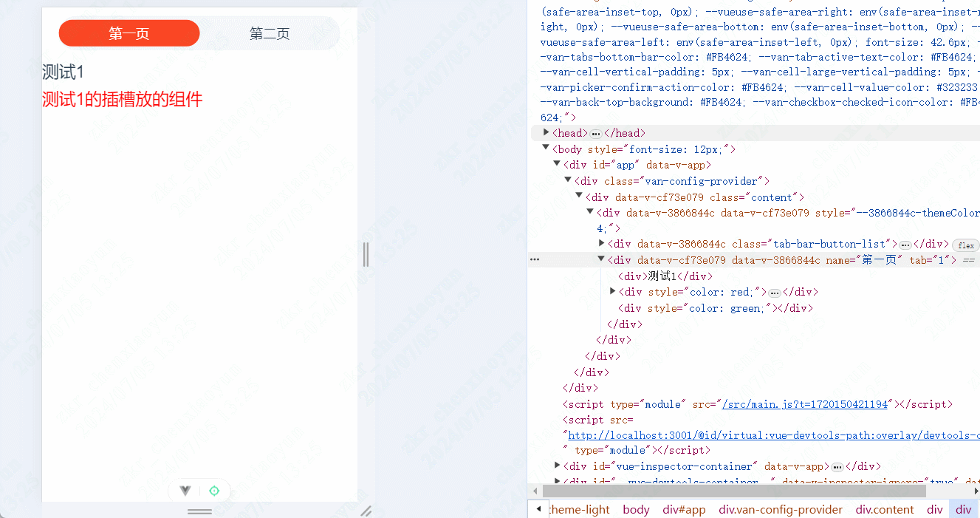Viewport: 980px width, 518px height.
Task: Expand the tab-bar-button-list div node
Action: [602, 243]
